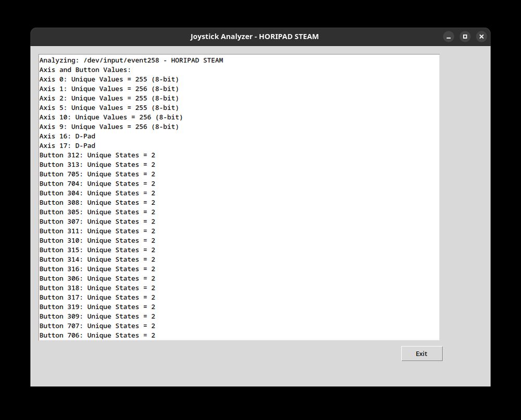Click the 'Button 308: Unique States' line
The image size is (521, 420).
[x=97, y=202]
